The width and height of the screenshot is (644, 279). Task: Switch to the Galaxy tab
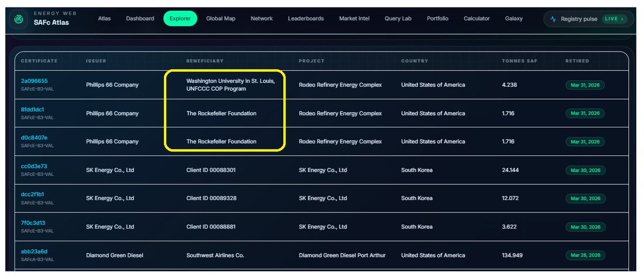pos(514,19)
